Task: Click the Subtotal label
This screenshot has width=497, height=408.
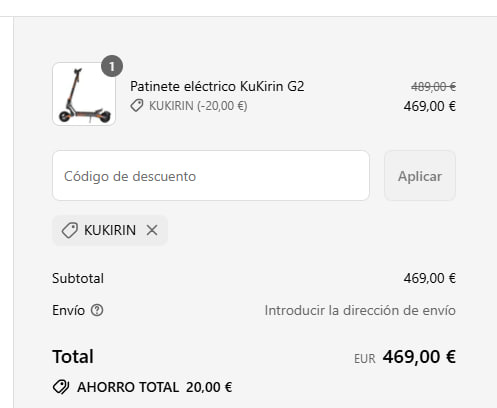Action: tap(78, 278)
